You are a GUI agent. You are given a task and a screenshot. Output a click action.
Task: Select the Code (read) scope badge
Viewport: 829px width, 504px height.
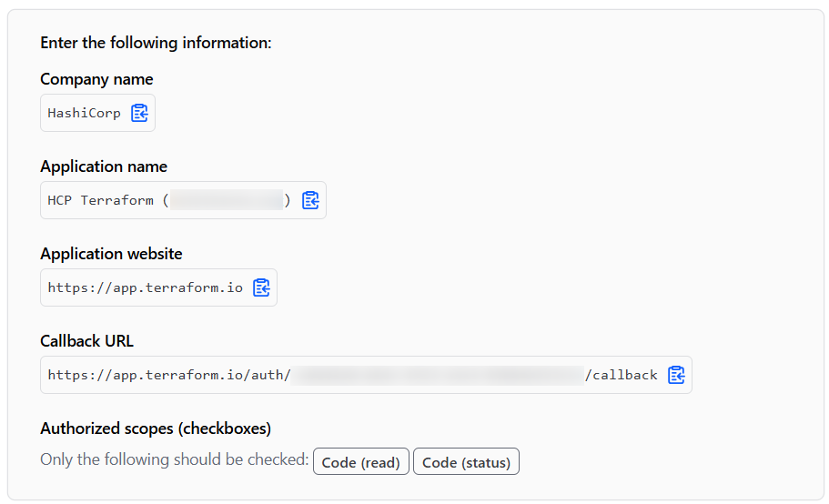click(360, 462)
